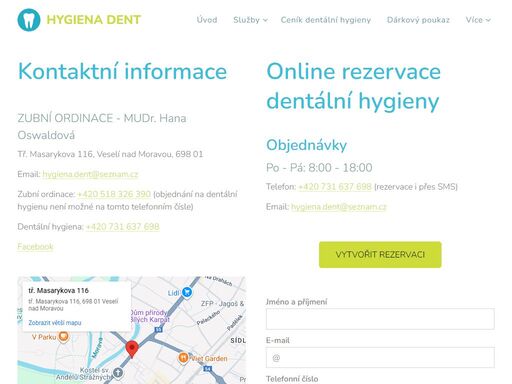512x384 pixels.
Task: Click the HYGIENA DENT site title
Action: (x=94, y=20)
